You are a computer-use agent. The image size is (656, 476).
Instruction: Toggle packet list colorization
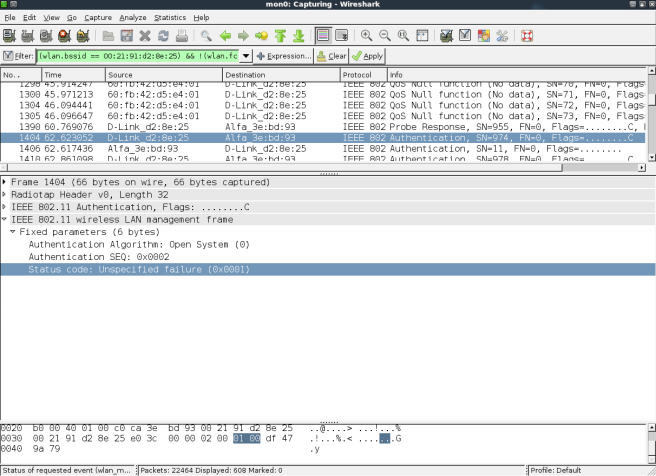pyautogui.click(x=324, y=36)
